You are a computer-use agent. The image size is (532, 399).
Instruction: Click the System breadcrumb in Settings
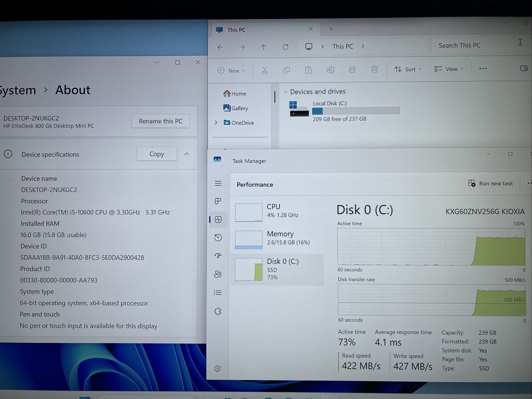pos(17,90)
